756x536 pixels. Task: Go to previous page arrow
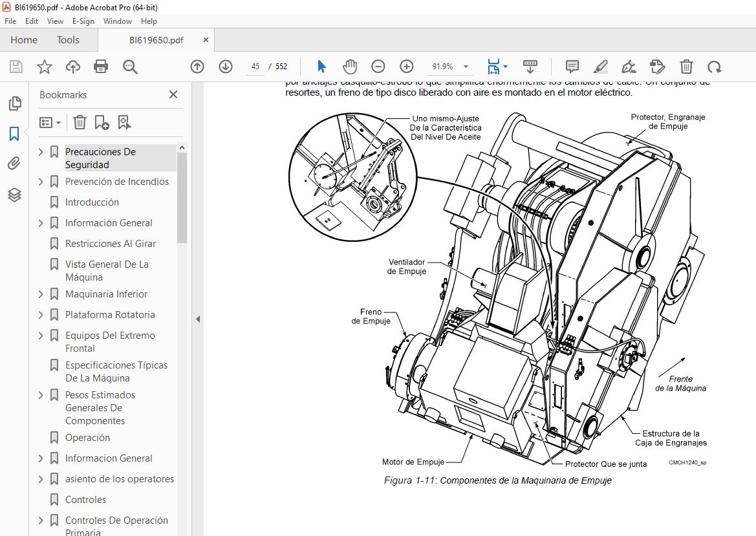click(x=197, y=67)
